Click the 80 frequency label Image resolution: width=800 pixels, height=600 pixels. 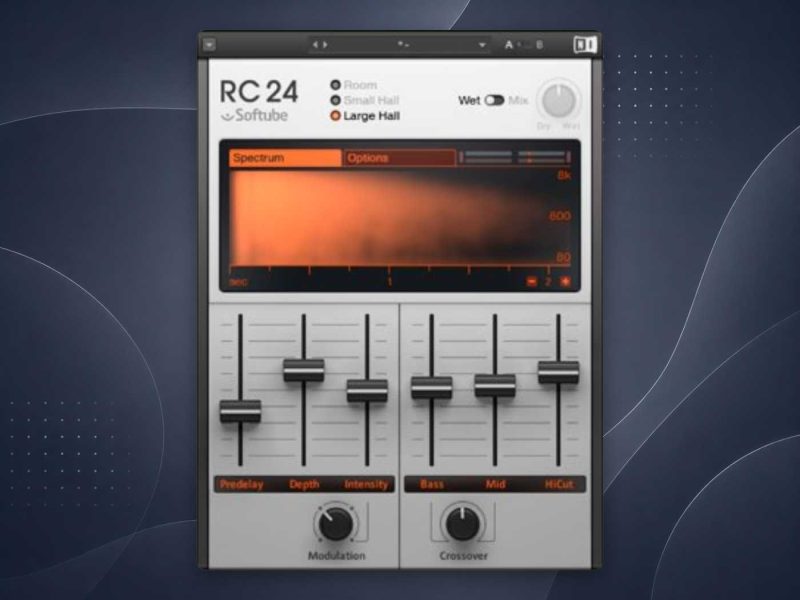coord(563,257)
